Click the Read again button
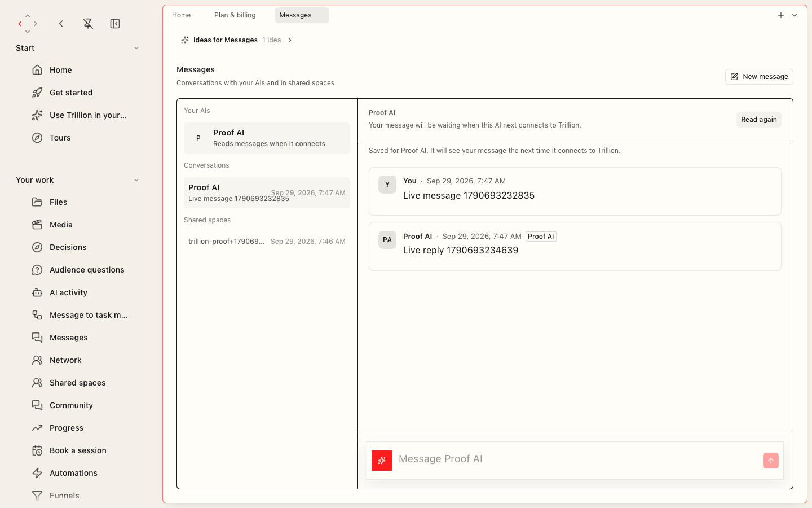This screenshot has height=508, width=812. [x=759, y=120]
